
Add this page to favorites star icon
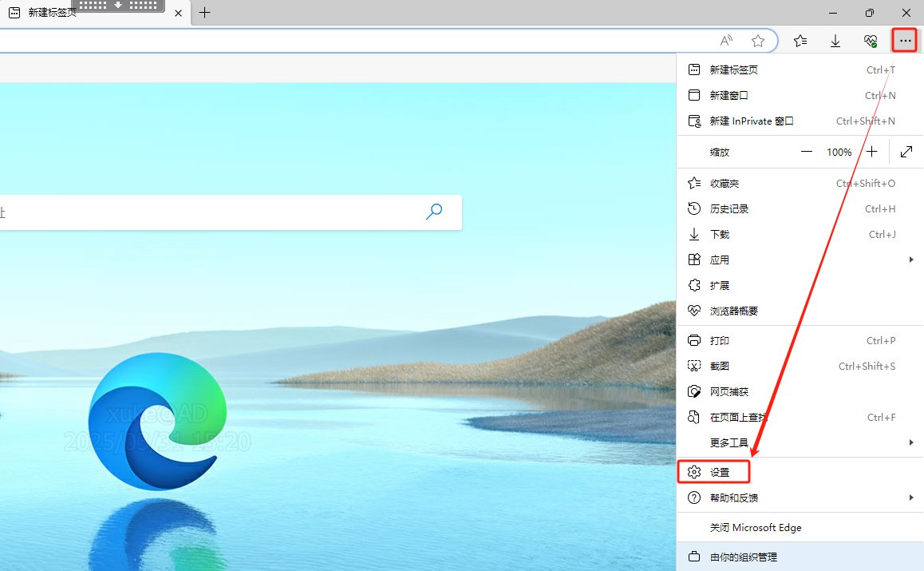(x=758, y=41)
